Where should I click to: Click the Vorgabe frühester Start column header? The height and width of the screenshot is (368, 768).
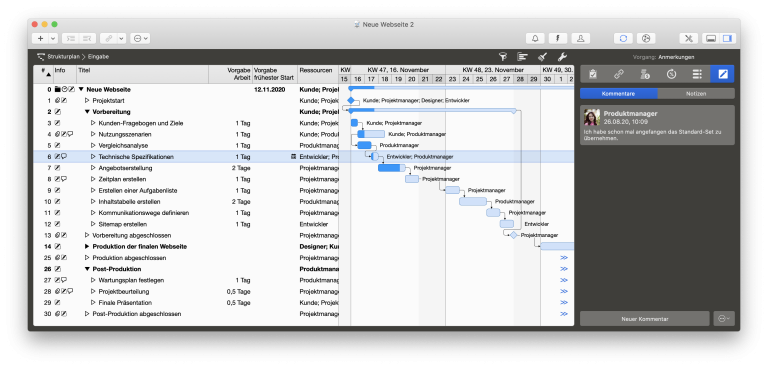click(275, 74)
